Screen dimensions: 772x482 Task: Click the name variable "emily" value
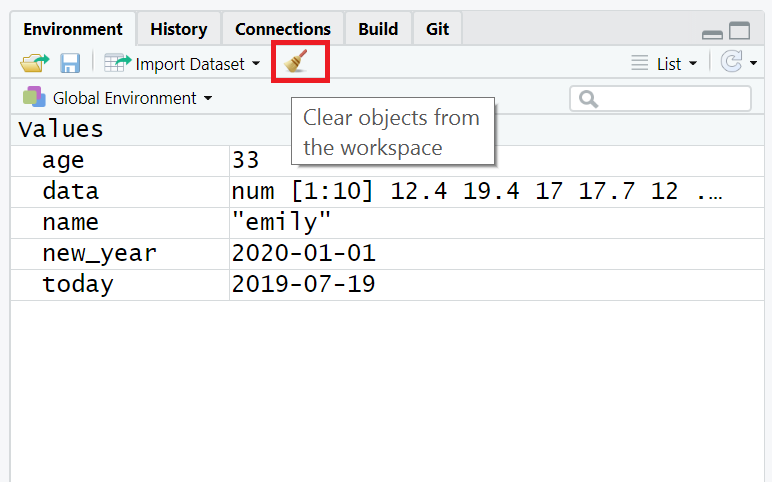(x=280, y=222)
